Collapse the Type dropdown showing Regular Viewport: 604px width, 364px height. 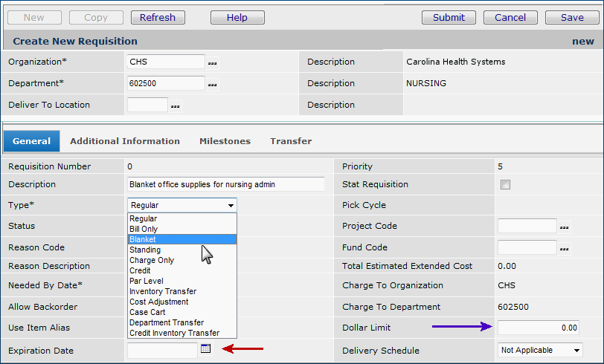(x=231, y=205)
